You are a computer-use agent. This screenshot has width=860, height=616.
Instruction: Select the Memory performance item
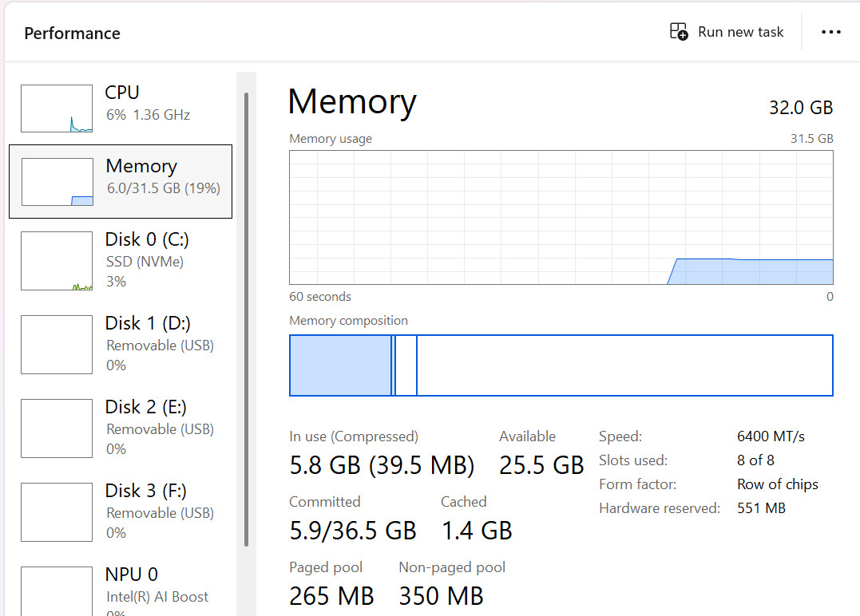point(121,181)
